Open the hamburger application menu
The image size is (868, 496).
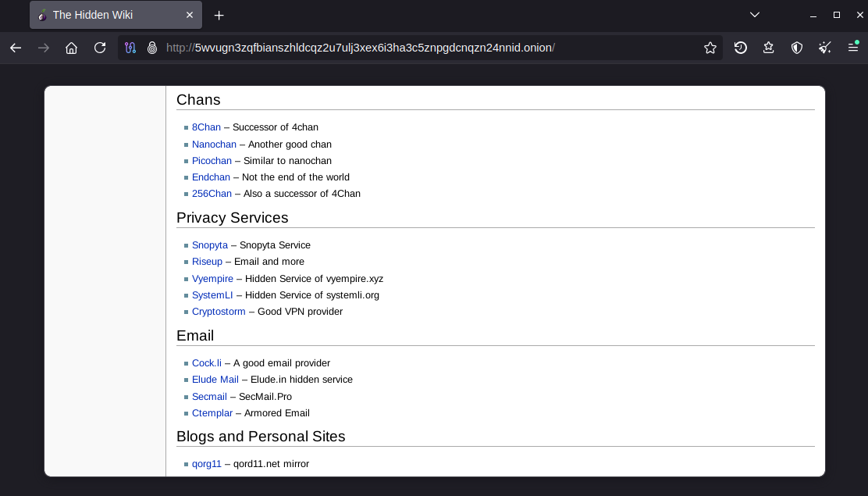(852, 48)
